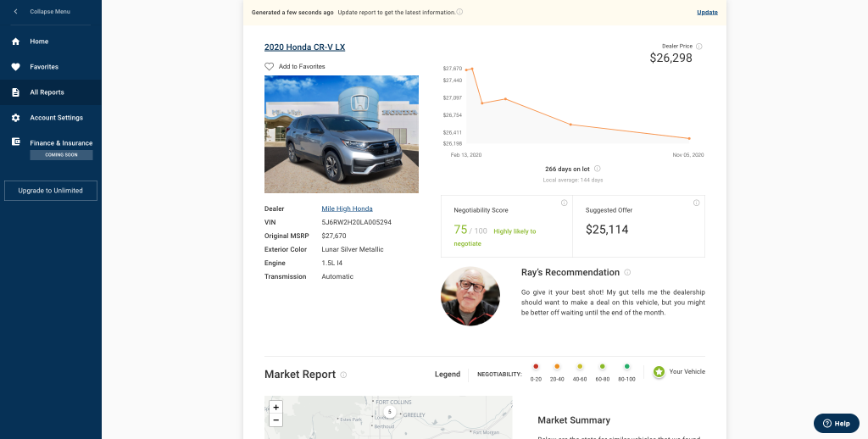
Task: Click the Dealer Price $26,298 value
Action: (x=671, y=58)
